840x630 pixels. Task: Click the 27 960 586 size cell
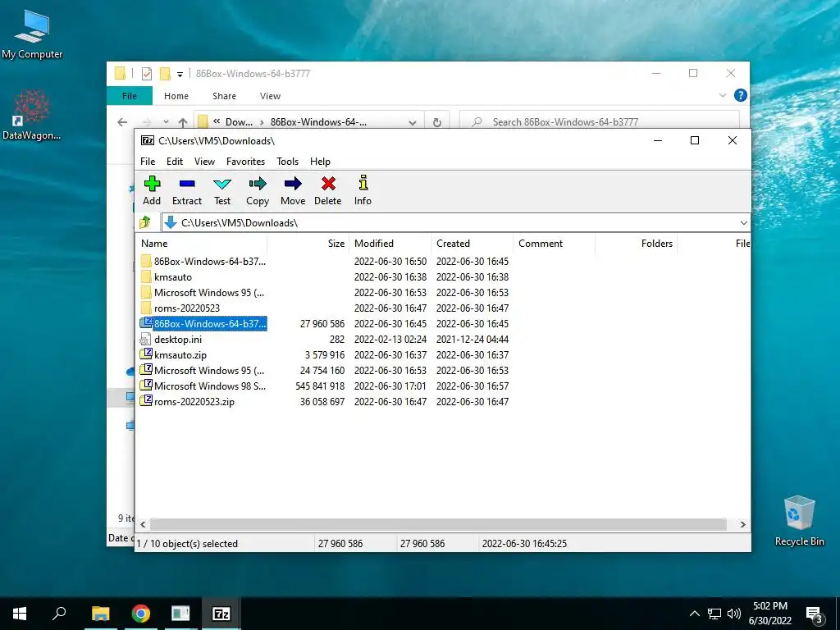(x=322, y=323)
